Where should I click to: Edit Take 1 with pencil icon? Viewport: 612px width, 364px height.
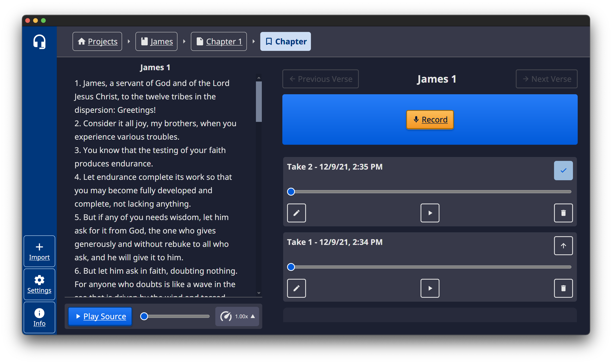click(x=297, y=288)
